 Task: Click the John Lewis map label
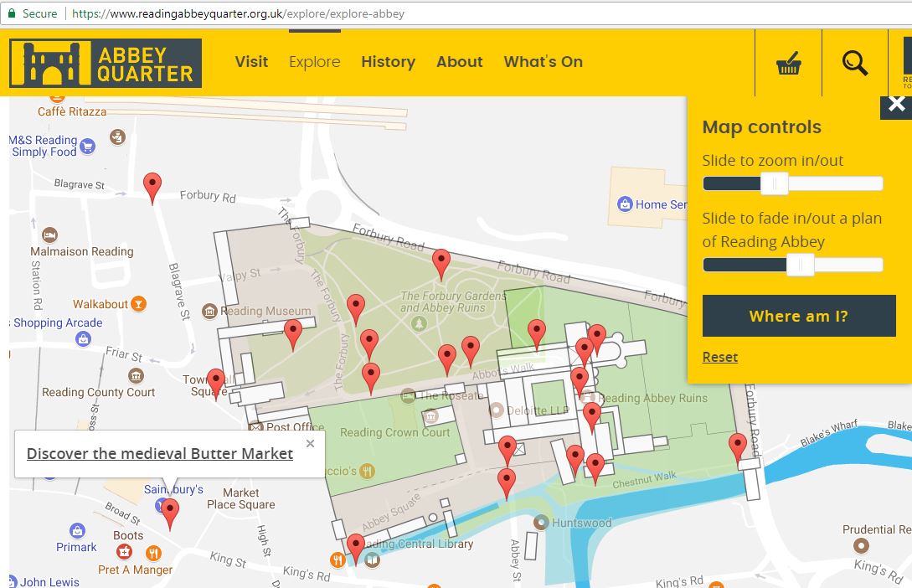click(49, 581)
